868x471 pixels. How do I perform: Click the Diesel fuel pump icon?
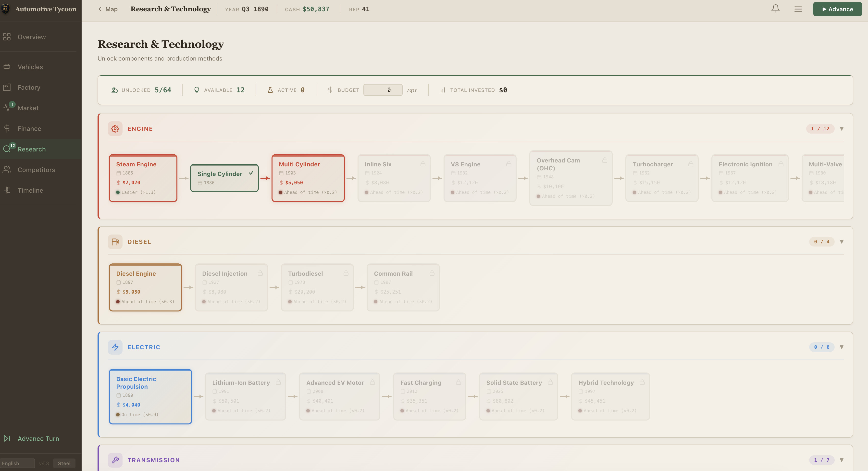(115, 242)
